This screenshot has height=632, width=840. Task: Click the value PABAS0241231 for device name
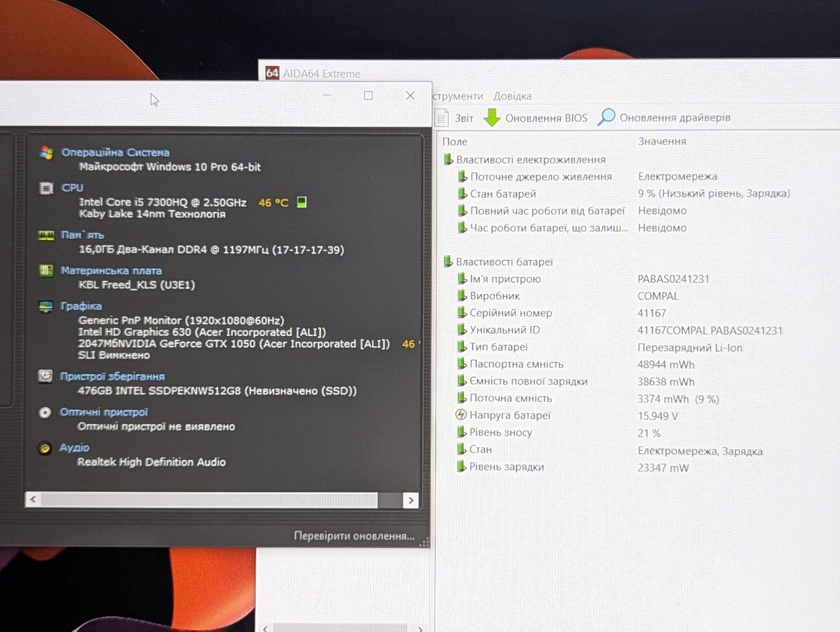(x=673, y=279)
